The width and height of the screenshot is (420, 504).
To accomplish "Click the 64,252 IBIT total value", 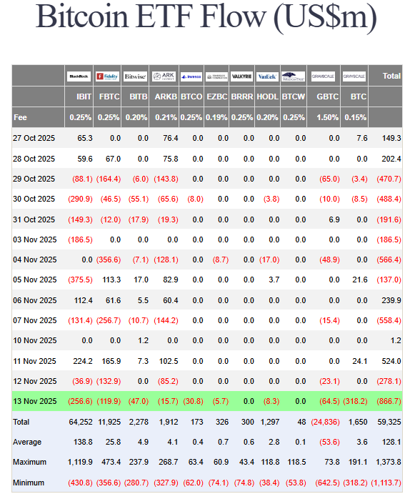I will pos(81,422).
